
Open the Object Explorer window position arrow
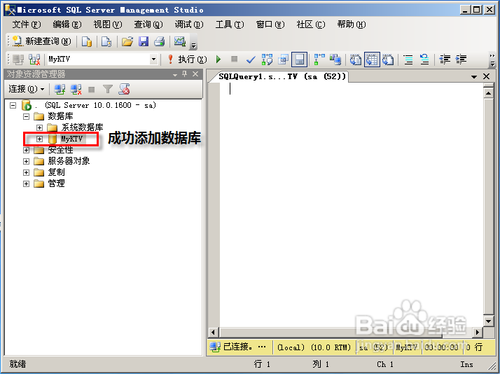(175, 75)
